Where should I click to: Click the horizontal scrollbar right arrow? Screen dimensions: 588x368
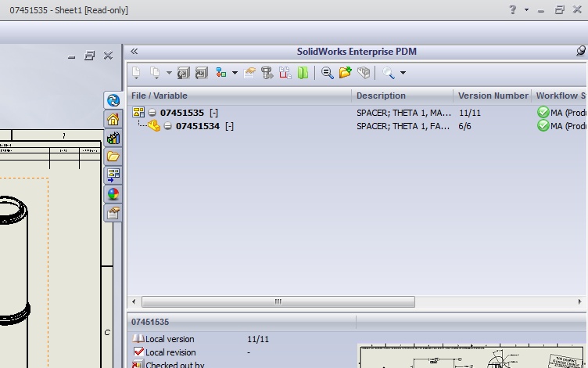tap(579, 301)
